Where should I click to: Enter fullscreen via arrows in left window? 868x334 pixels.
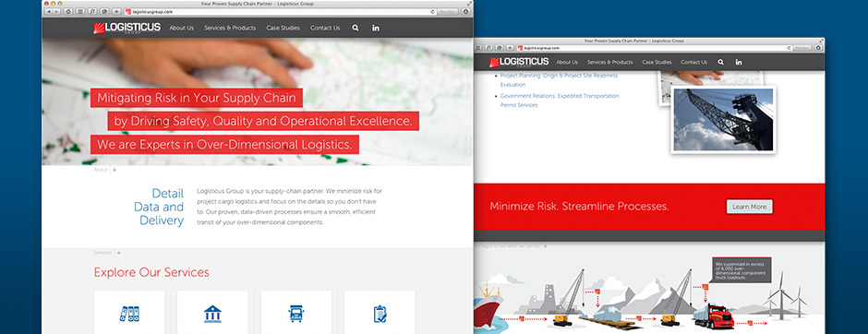[469, 4]
